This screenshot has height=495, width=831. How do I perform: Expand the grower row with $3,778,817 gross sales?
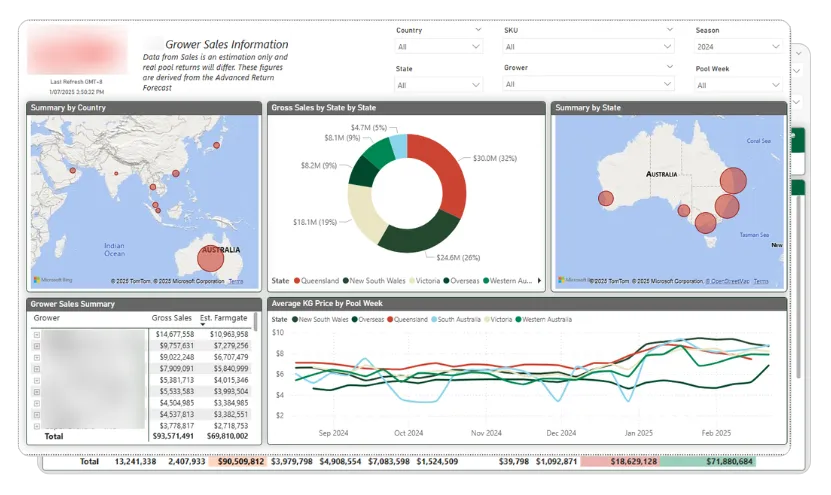pos(37,426)
